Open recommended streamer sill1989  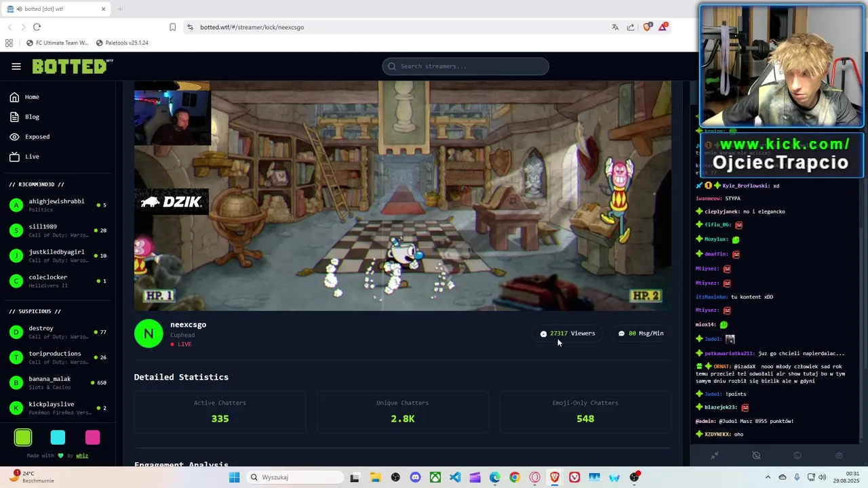pyautogui.click(x=58, y=230)
